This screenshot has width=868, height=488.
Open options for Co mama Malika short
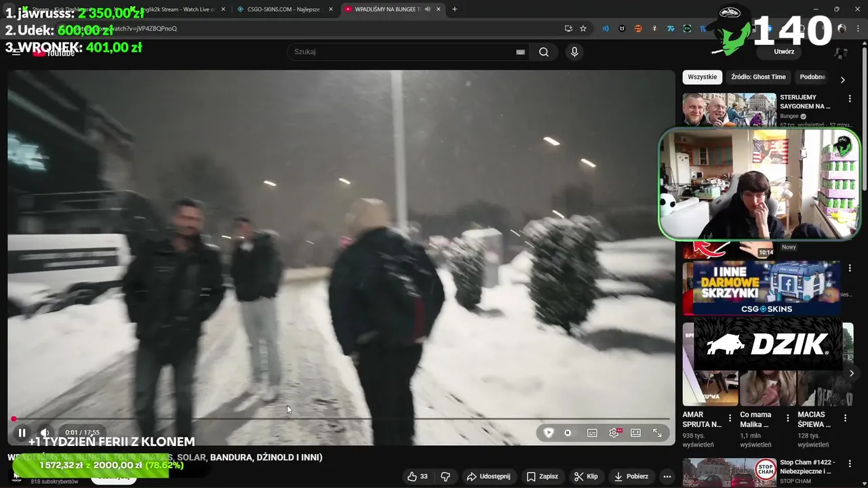pyautogui.click(x=787, y=418)
